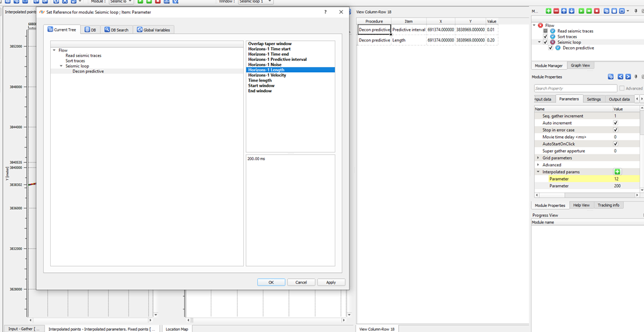
Task: Open dropdown arrow next to Module Manager layout icon
Action: pyautogui.click(x=628, y=11)
